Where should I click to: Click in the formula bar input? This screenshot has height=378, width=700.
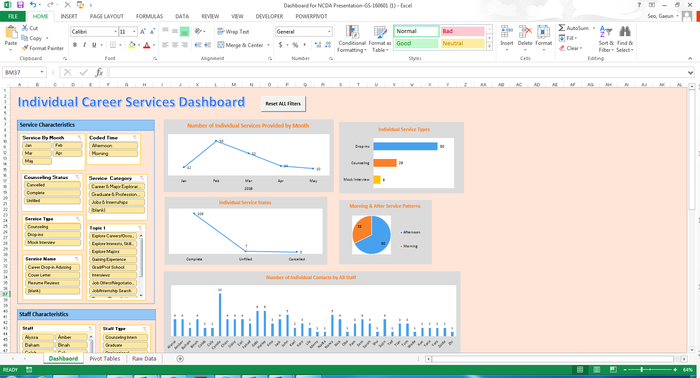click(397, 72)
